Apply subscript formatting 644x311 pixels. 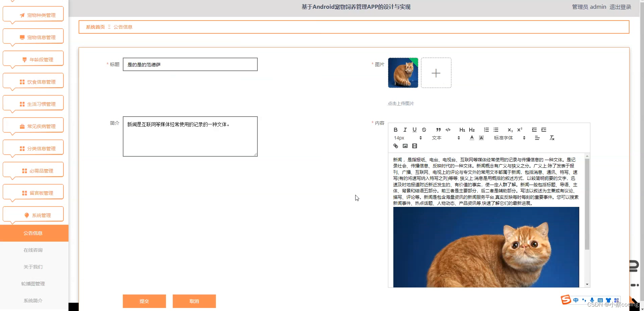pyautogui.click(x=510, y=130)
